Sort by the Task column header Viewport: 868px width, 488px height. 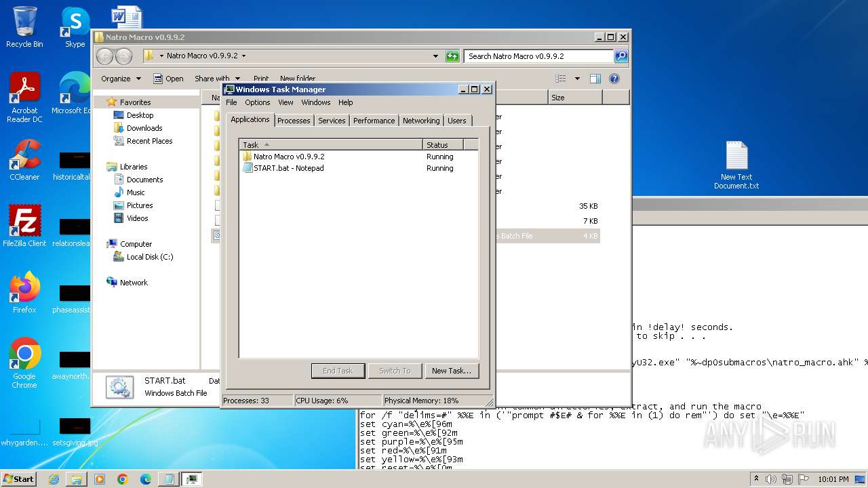click(x=331, y=144)
